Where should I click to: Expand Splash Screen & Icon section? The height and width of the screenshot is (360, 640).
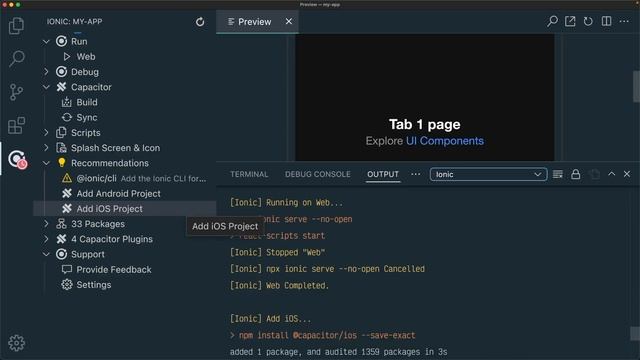(x=46, y=148)
